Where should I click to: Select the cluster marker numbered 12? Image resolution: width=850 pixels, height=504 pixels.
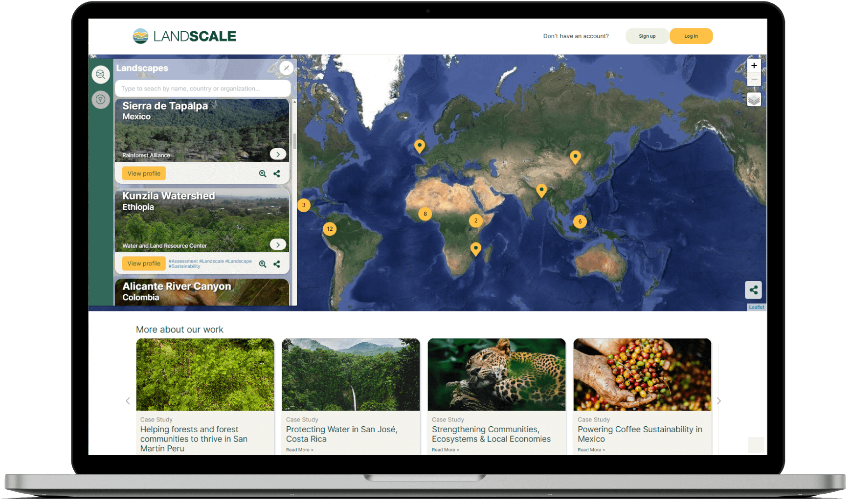(x=330, y=229)
